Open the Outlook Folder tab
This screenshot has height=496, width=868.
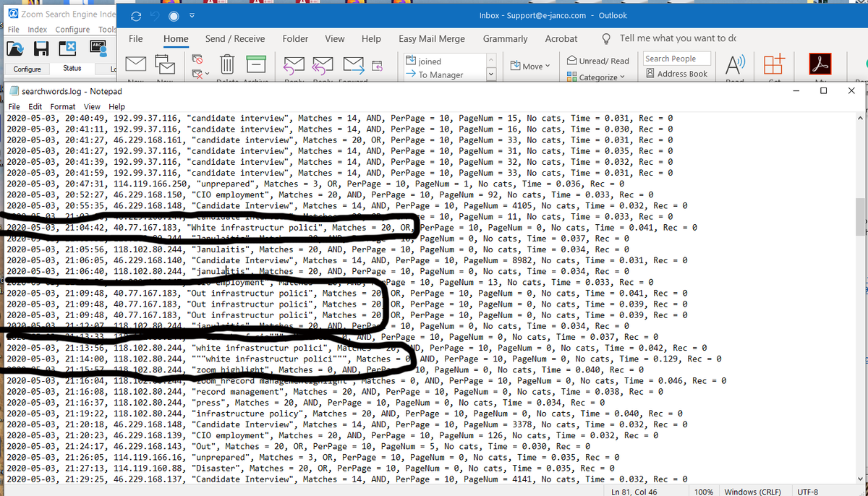[x=295, y=39]
